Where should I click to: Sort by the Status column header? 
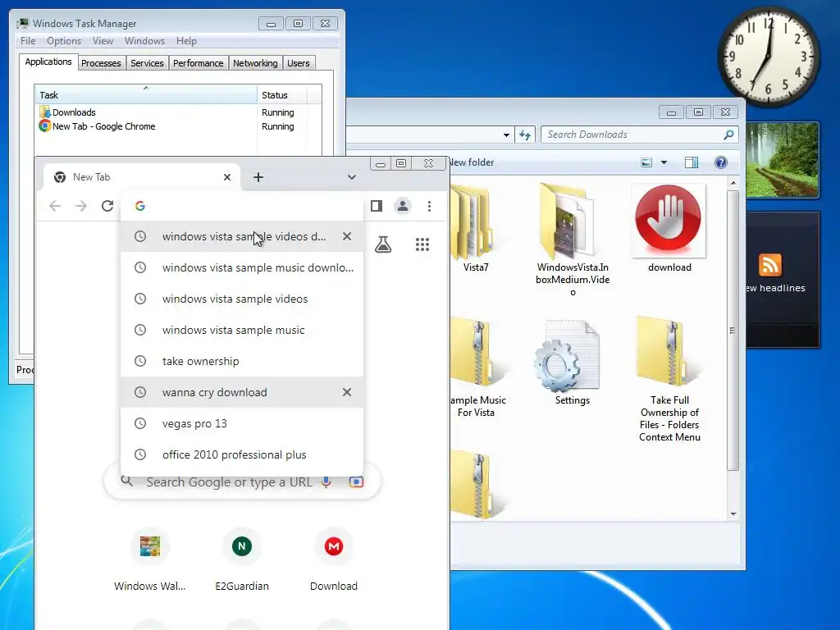(282, 95)
